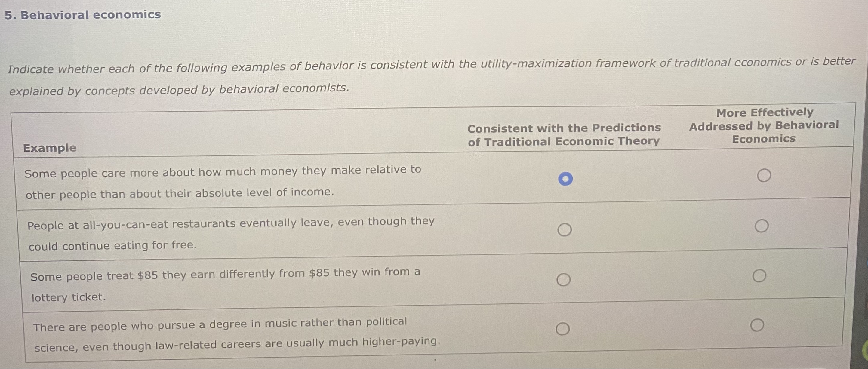868x369 pixels.
Task: Select Traditional Theory for music degree example
Action: click(563, 327)
